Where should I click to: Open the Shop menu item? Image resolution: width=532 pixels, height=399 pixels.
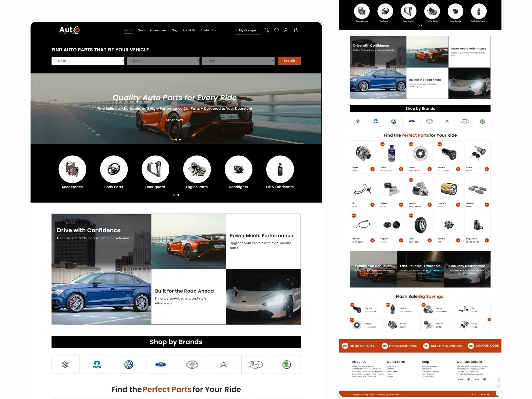coord(141,30)
